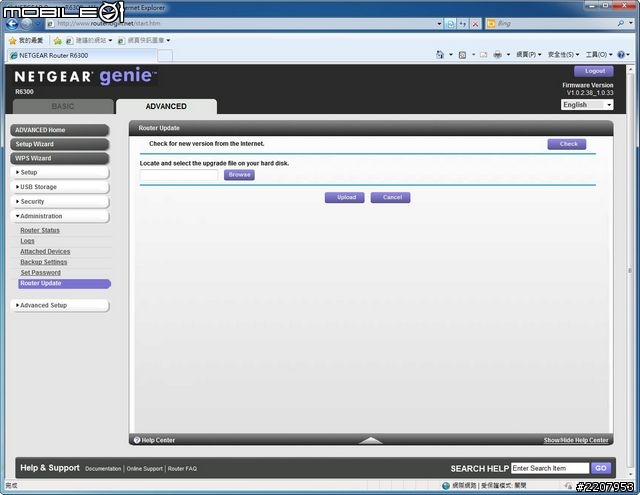Click the Upload button
Screen dimensions: 640x495
click(x=344, y=198)
